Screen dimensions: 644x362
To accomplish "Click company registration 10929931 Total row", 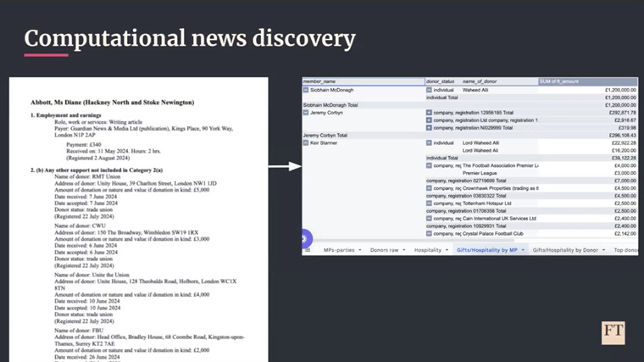I will click(x=466, y=226).
